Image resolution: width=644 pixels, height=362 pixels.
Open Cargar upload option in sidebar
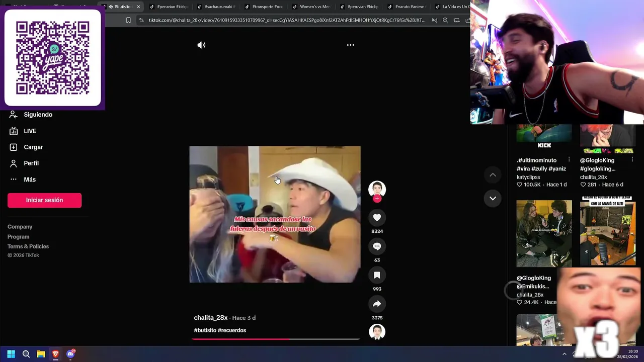point(27,147)
